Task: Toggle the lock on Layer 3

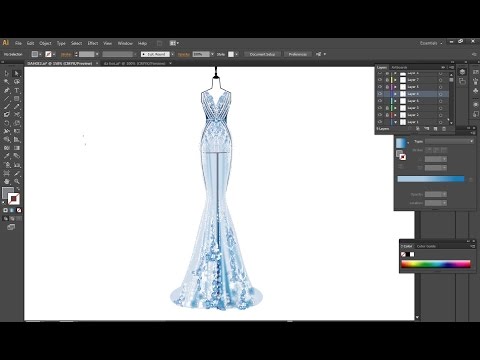Action: (x=387, y=108)
